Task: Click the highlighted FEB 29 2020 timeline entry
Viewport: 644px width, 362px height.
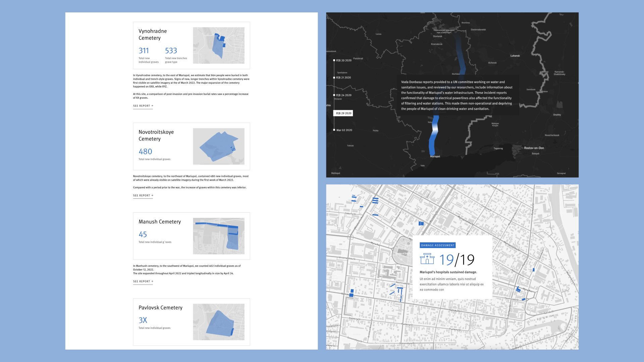Action: pos(343,113)
